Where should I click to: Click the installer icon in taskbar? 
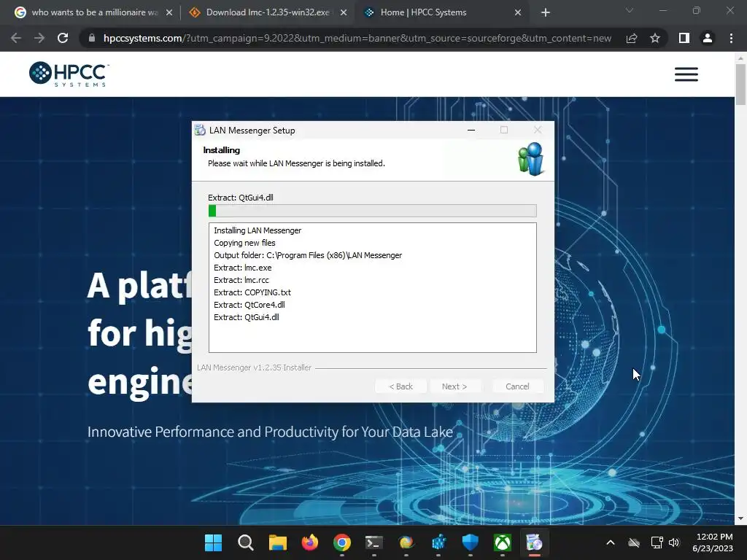click(534, 542)
